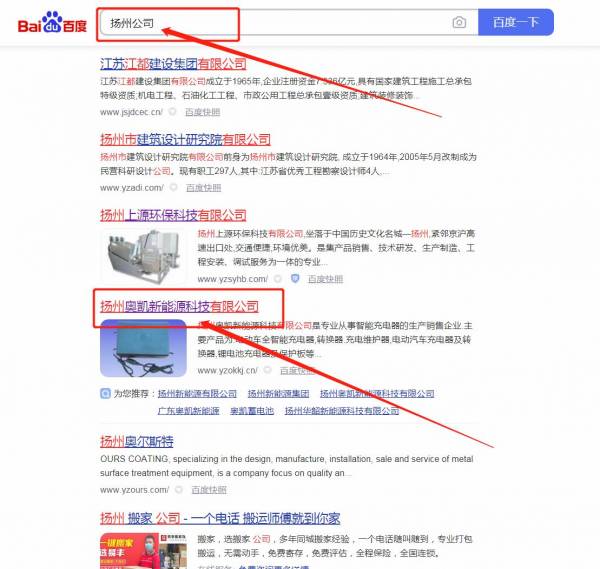Open the 扬州奥尔斯特 result link
The height and width of the screenshot is (569, 600).
[x=137, y=441]
